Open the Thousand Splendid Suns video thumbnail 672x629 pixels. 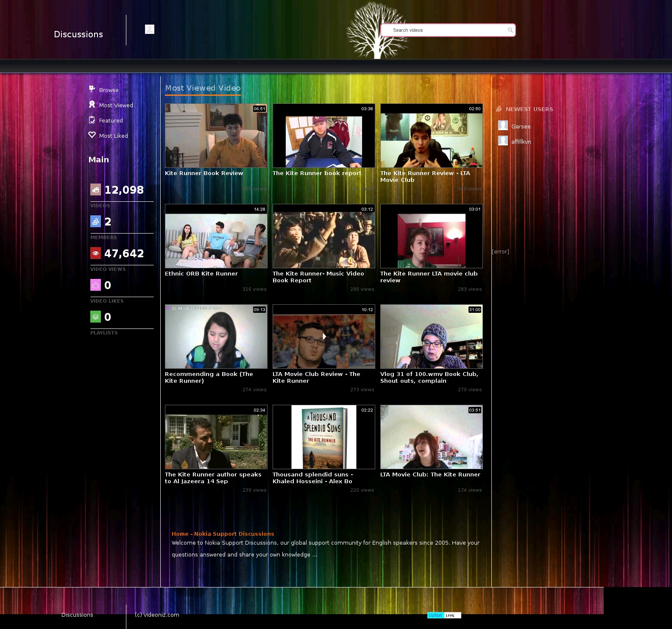pyautogui.click(x=323, y=437)
